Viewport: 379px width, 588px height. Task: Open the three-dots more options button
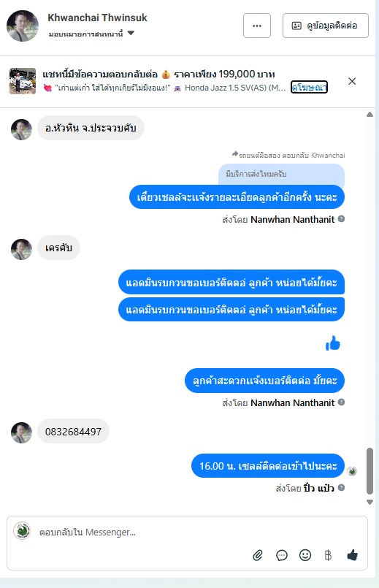[257, 26]
